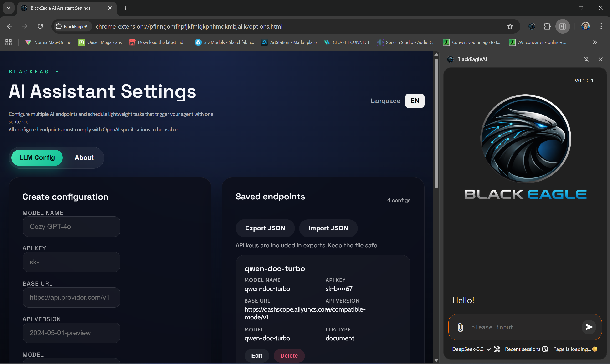
Task: Click the tools icon beside DeepSeek-3.2
Action: pyautogui.click(x=497, y=349)
